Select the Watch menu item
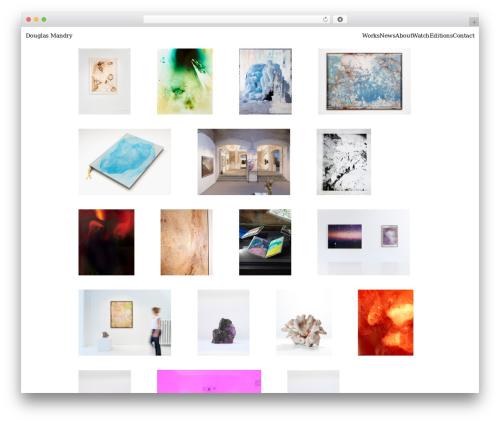 421,36
